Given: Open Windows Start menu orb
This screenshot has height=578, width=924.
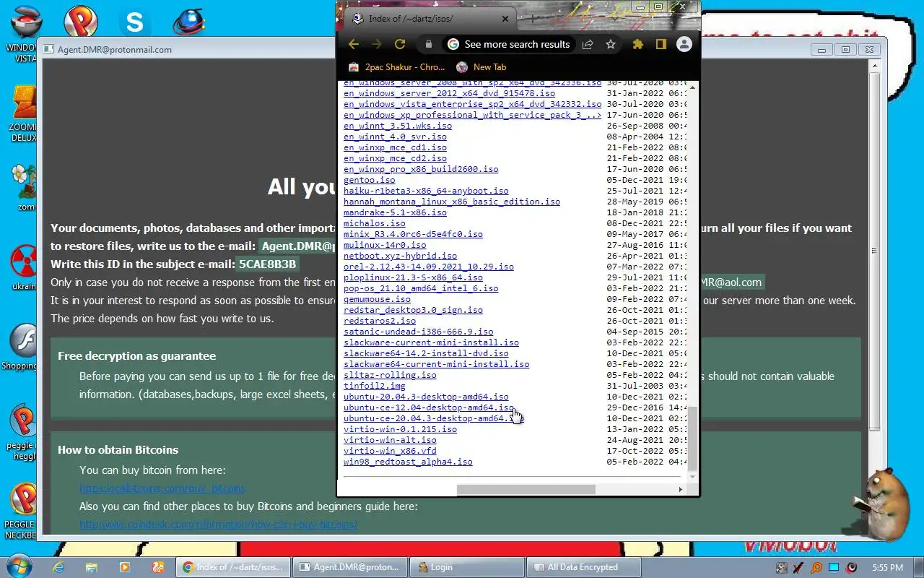Looking at the screenshot, I should (18, 566).
